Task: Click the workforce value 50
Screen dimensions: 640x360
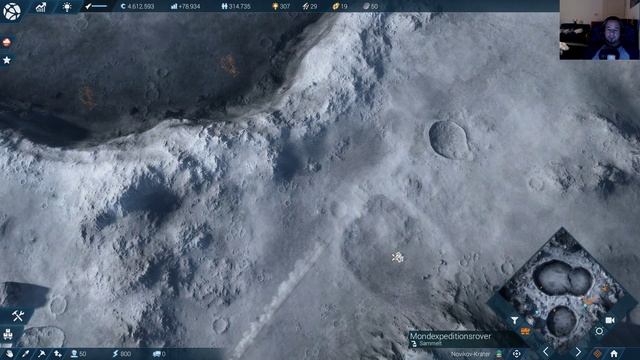Action: pyautogui.click(x=78, y=354)
